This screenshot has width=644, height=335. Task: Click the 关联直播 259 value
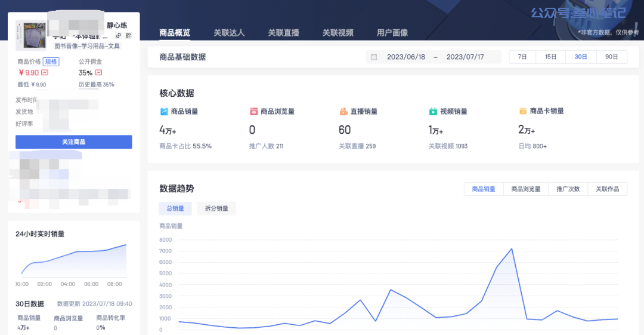click(x=357, y=146)
